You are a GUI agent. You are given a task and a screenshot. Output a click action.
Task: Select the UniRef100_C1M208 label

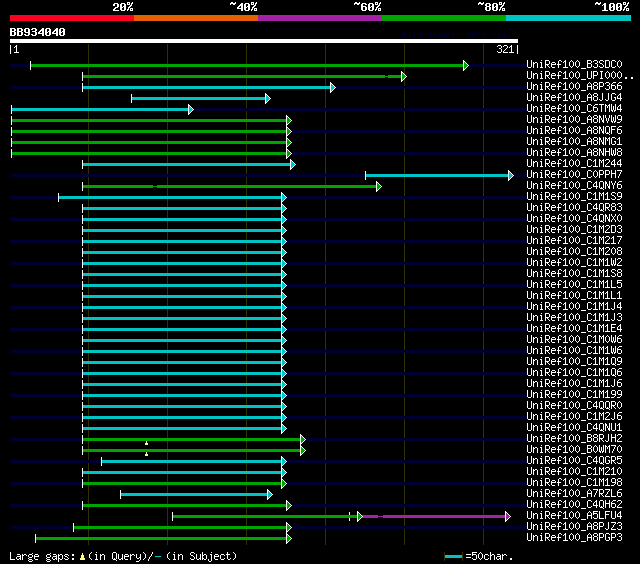click(574, 252)
